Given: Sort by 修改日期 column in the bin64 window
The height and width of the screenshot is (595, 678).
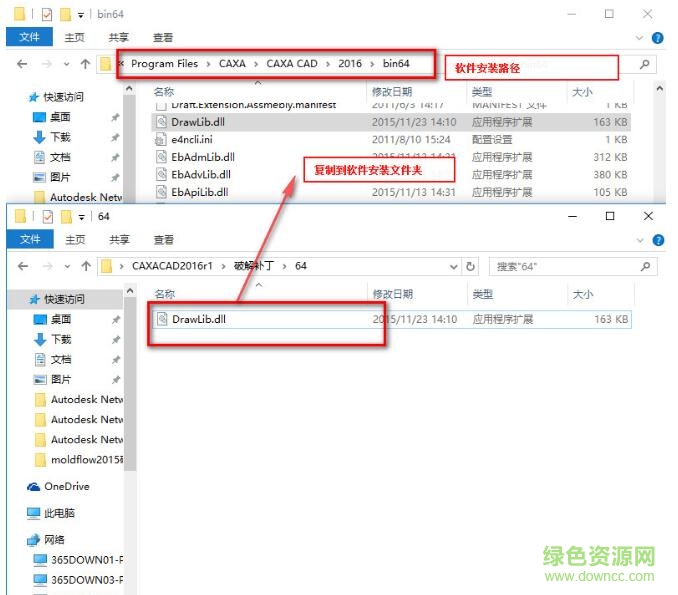Looking at the screenshot, I should pyautogui.click(x=392, y=92).
